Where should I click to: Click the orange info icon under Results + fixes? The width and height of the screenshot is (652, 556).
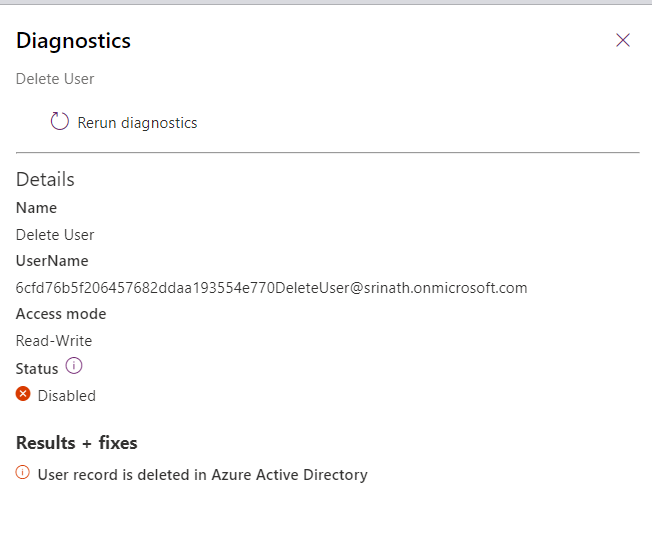tap(23, 474)
